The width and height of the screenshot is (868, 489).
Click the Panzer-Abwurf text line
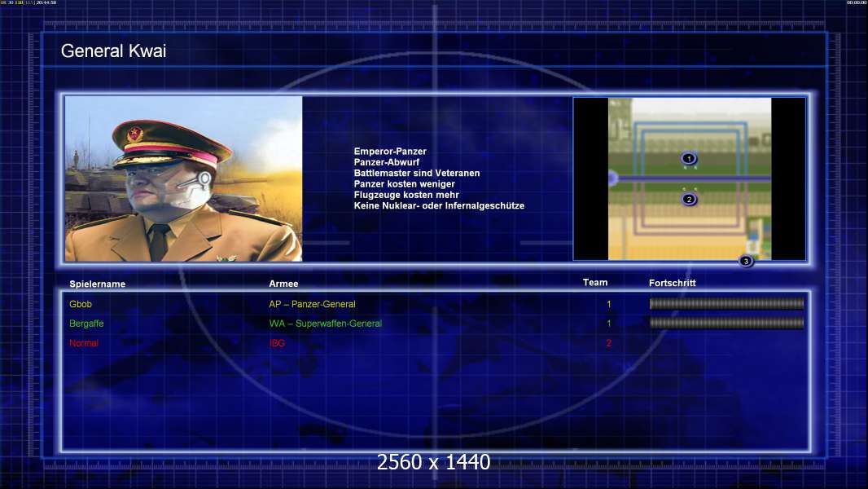coord(387,162)
